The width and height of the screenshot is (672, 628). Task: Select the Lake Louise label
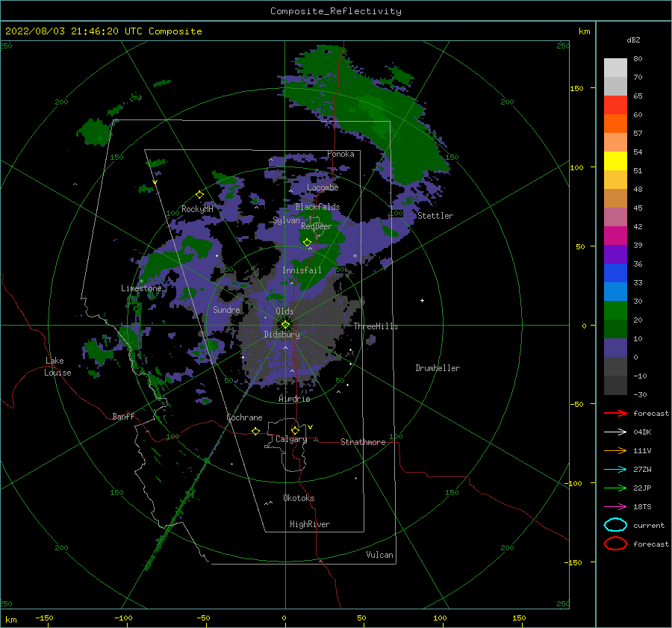tap(57, 367)
